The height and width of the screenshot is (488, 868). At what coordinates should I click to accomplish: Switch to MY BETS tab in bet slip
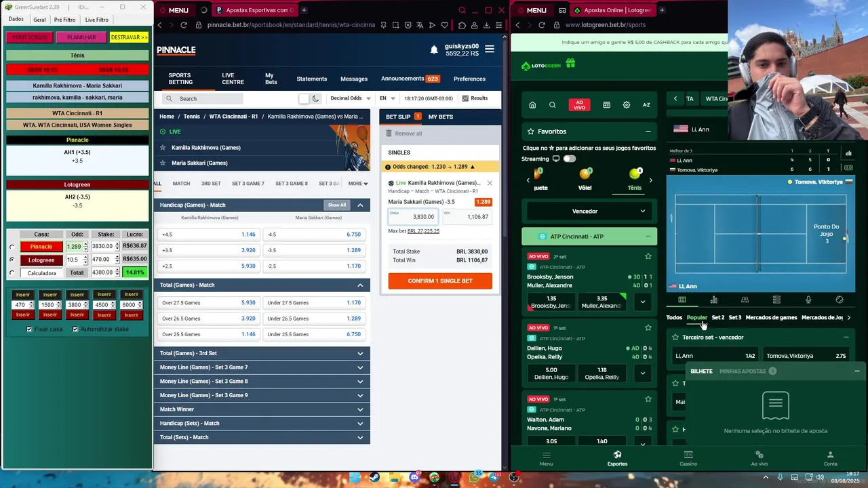(x=441, y=117)
